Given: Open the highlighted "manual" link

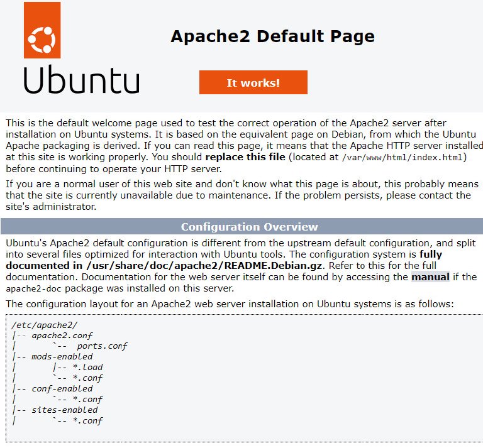Looking at the screenshot, I should (430, 277).
